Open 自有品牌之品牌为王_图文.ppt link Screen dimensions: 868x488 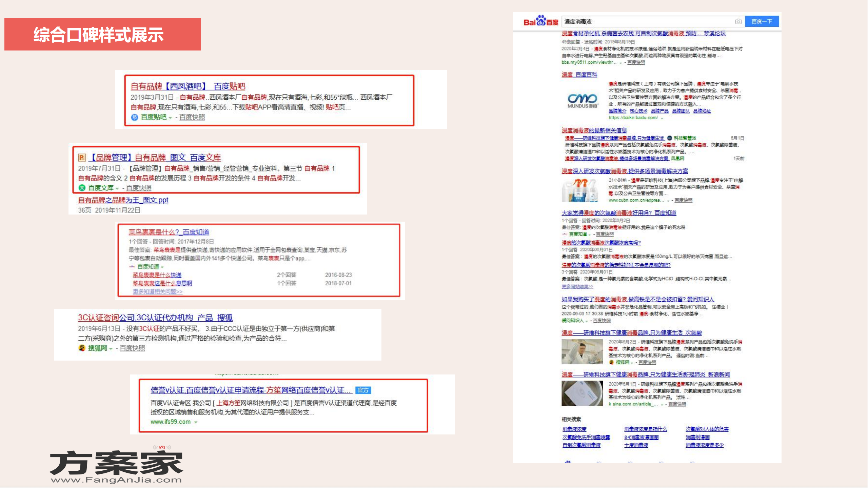tap(123, 200)
